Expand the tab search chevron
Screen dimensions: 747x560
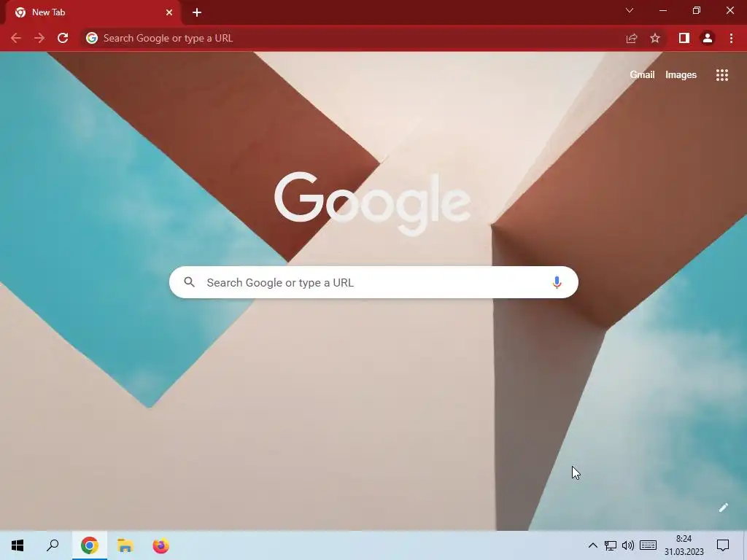click(x=630, y=10)
